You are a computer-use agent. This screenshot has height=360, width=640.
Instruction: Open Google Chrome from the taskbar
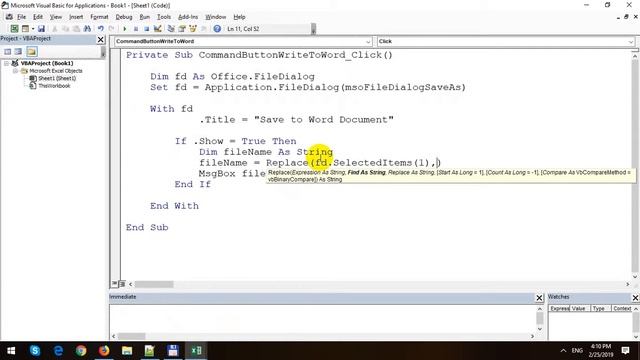point(81,351)
